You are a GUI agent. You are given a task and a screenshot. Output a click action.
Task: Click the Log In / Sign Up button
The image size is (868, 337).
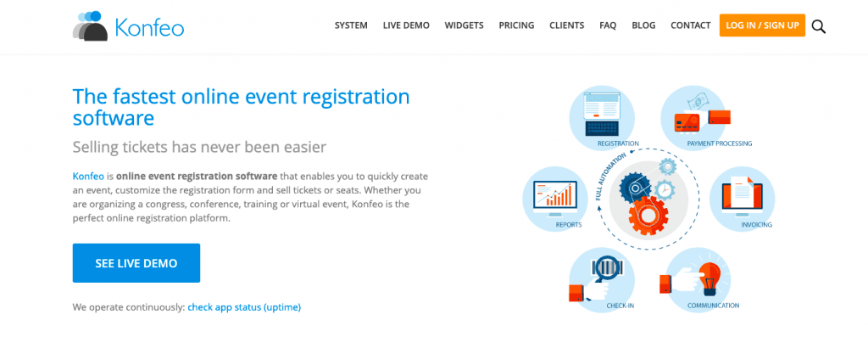762,25
